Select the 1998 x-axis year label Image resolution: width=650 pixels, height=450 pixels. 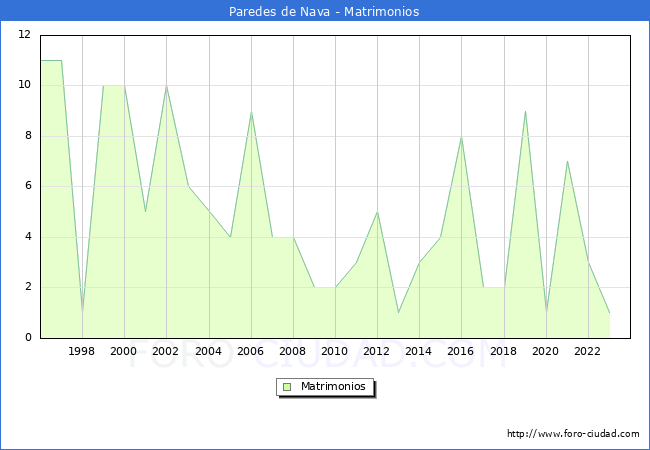[x=82, y=351]
